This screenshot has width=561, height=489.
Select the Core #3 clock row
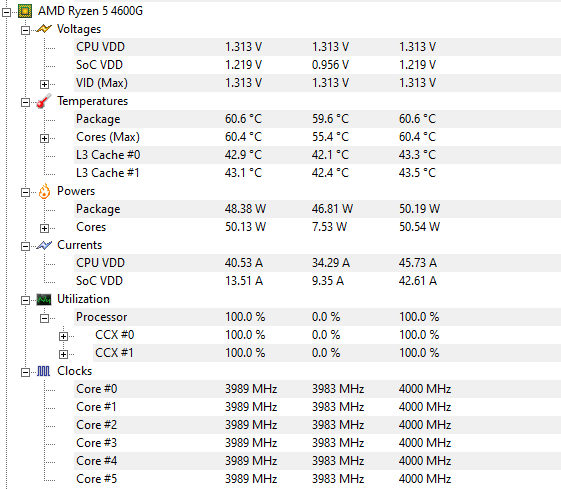(317, 442)
